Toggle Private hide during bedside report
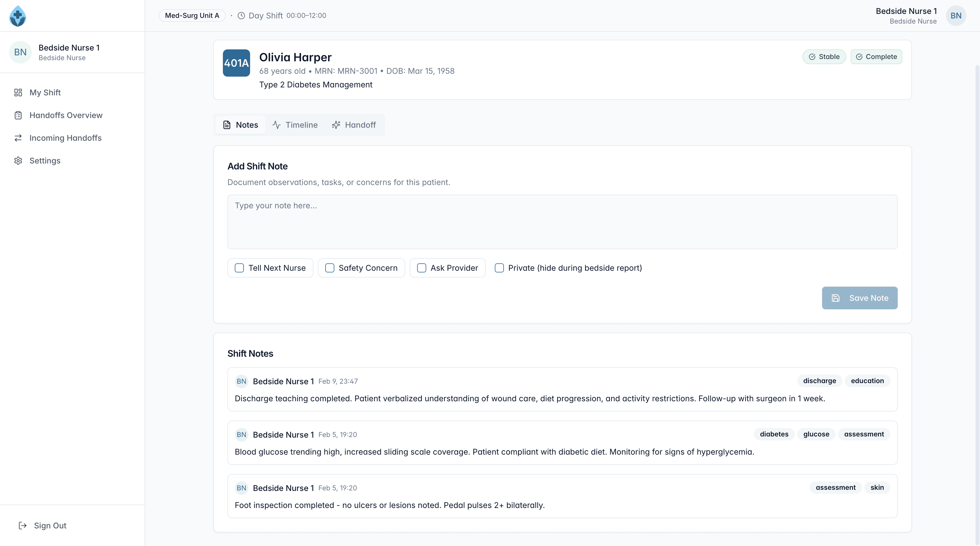Image resolution: width=980 pixels, height=546 pixels. point(499,268)
